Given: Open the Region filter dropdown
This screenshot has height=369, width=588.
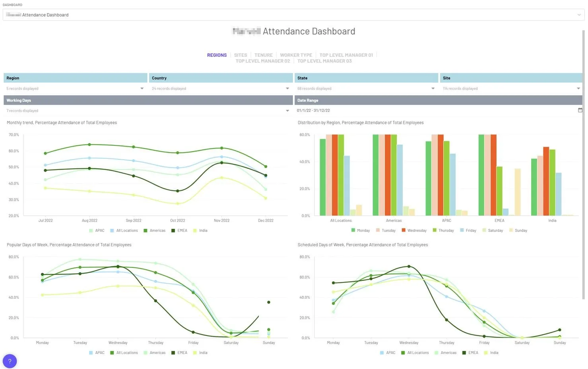Looking at the screenshot, I should pos(76,89).
